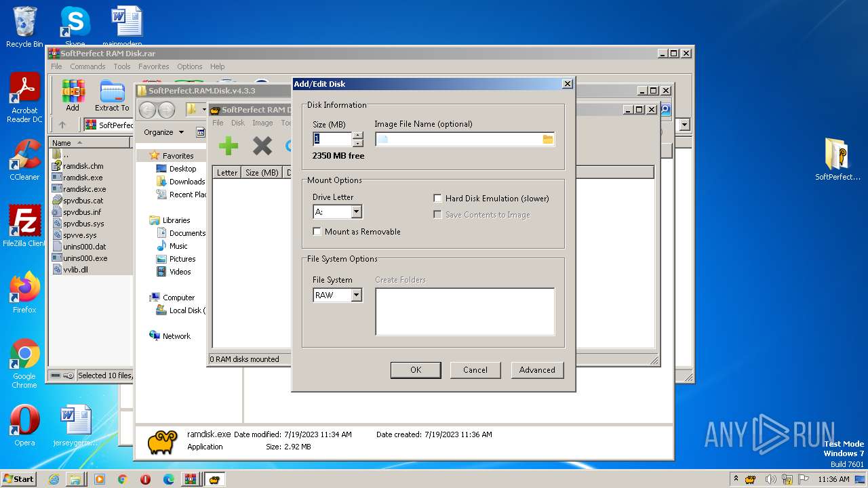The width and height of the screenshot is (868, 488).
Task: Open RAM Disk window Disk menu
Action: 238,123
